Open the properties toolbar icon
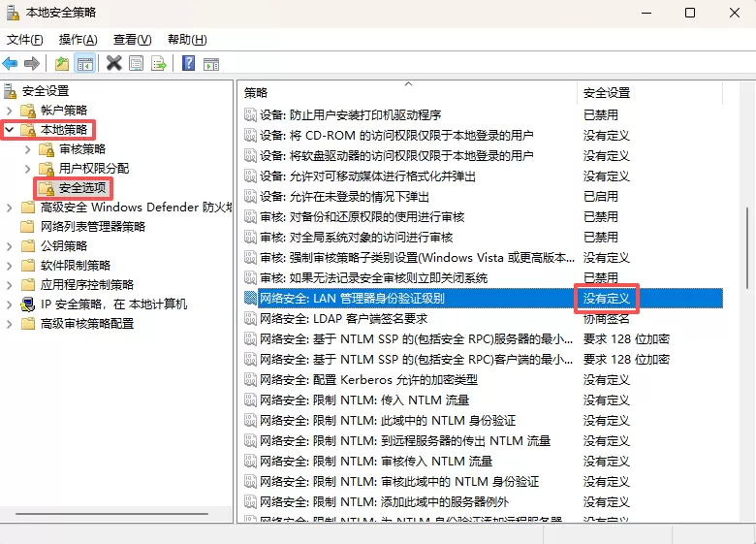This screenshot has height=544, width=756. pos(136,64)
